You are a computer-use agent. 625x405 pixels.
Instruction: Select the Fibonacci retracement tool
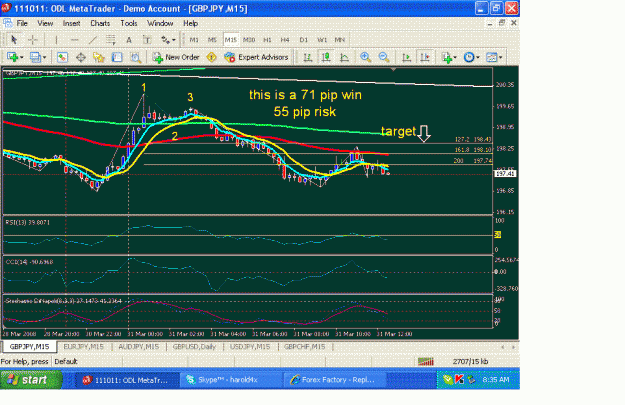coord(110,40)
